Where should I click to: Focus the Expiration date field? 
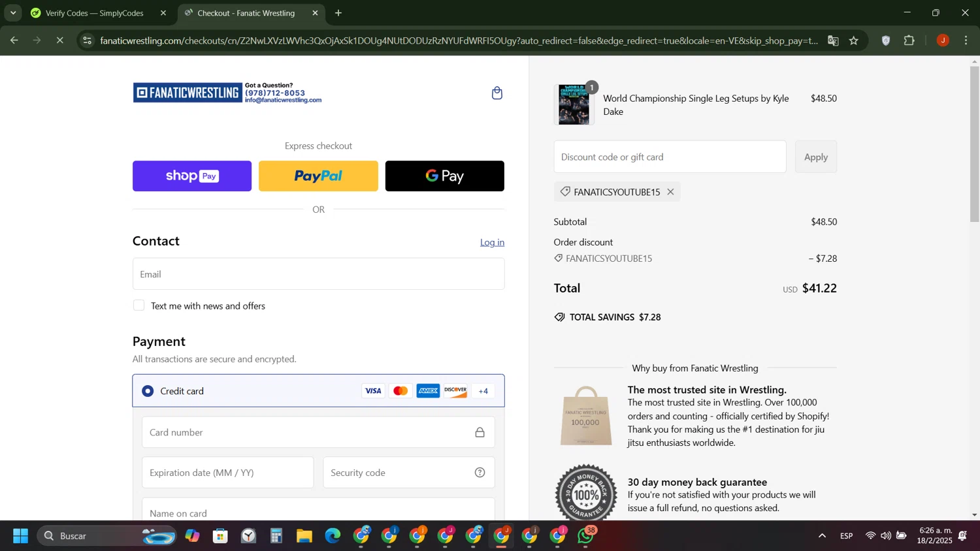coord(227,473)
